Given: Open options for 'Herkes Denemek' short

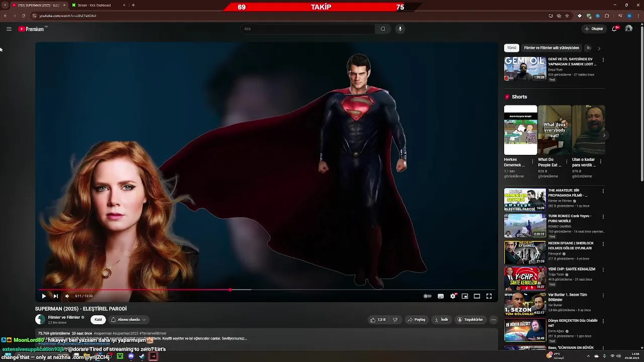Looking at the screenshot, I should coord(532,162).
